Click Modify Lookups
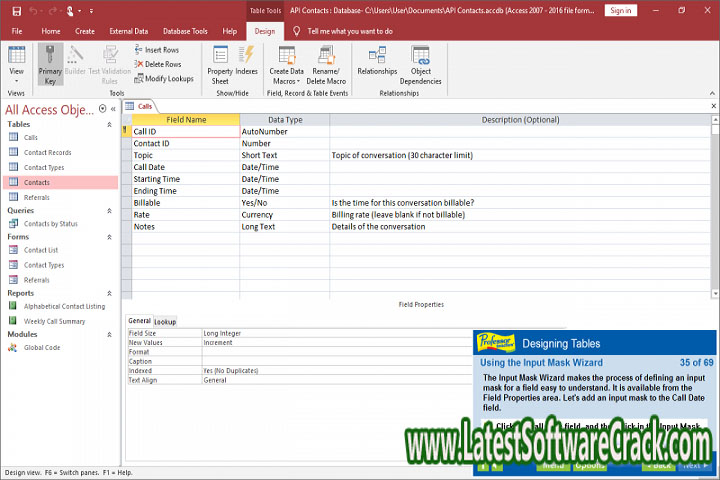 point(164,79)
